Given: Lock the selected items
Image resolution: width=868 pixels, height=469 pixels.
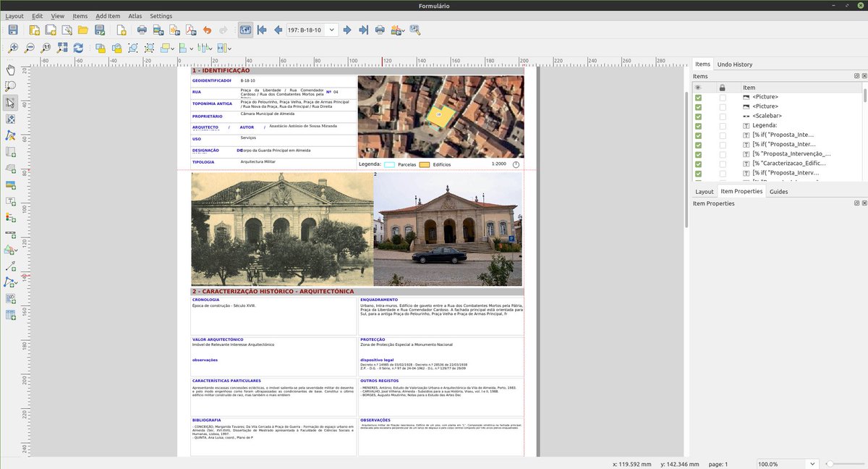Looking at the screenshot, I should coord(100,48).
